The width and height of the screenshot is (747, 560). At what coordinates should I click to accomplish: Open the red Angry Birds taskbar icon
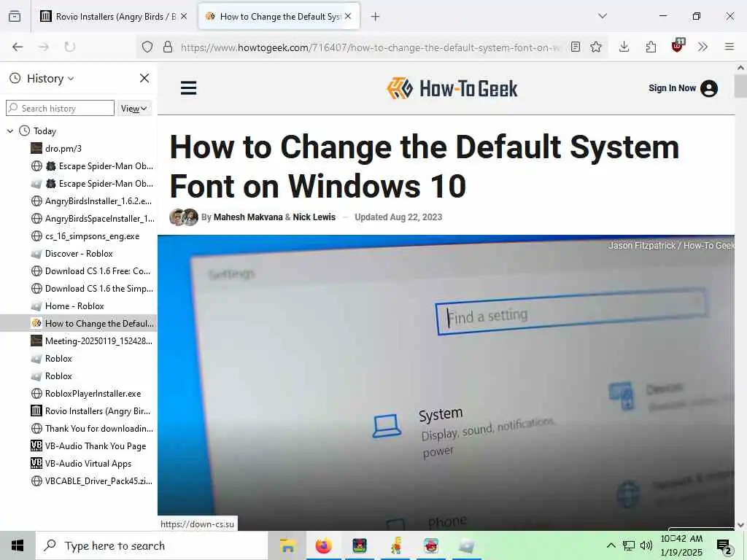pyautogui.click(x=430, y=545)
